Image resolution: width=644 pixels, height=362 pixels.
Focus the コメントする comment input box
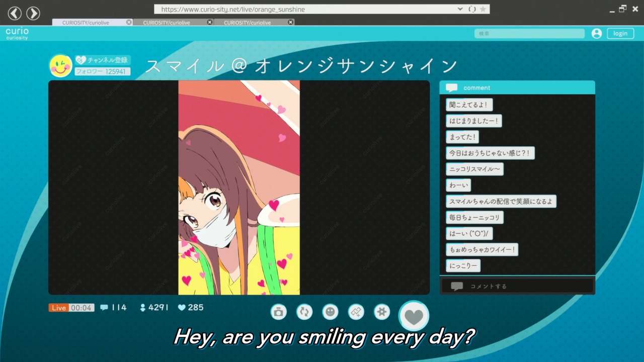click(517, 286)
